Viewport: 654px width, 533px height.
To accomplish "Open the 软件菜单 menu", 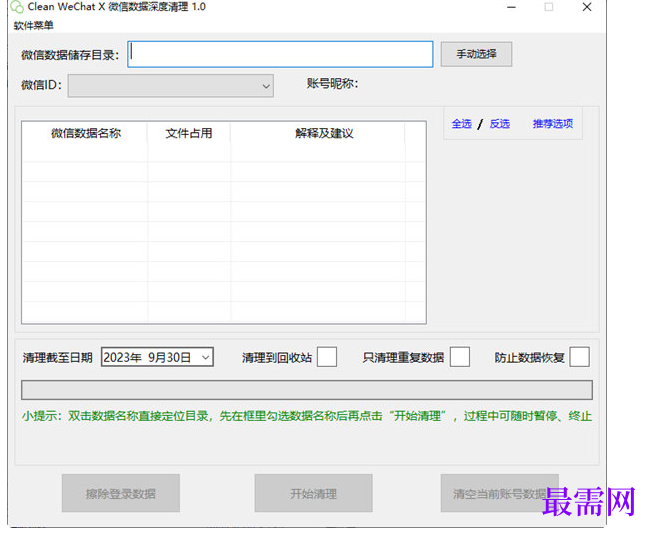I will point(33,25).
